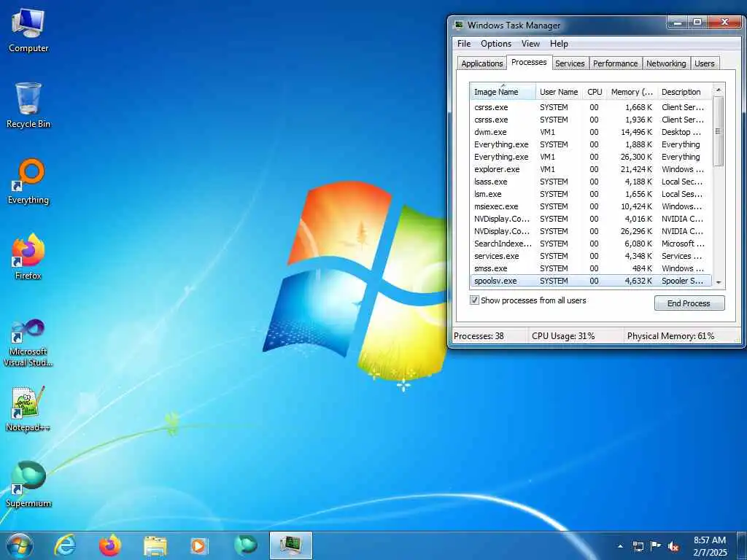Click the network tray icon
Viewport: 747px width, 560px height.
[638, 546]
